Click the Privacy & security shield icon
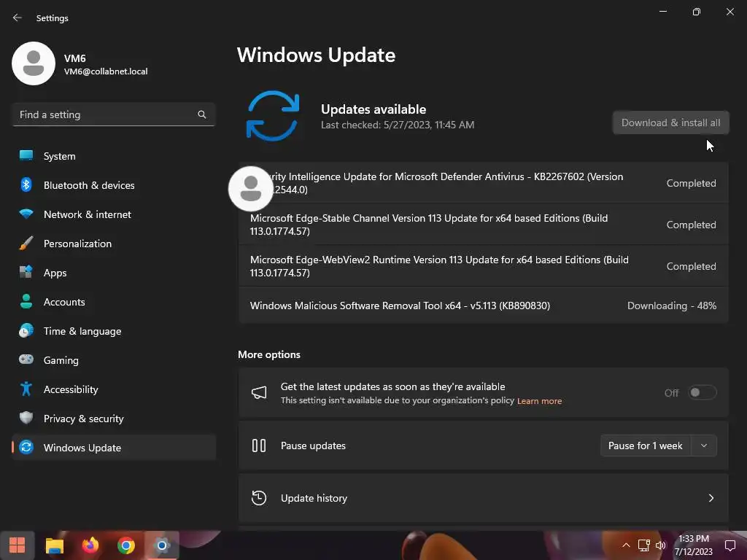This screenshot has height=560, width=747. pos(26,418)
